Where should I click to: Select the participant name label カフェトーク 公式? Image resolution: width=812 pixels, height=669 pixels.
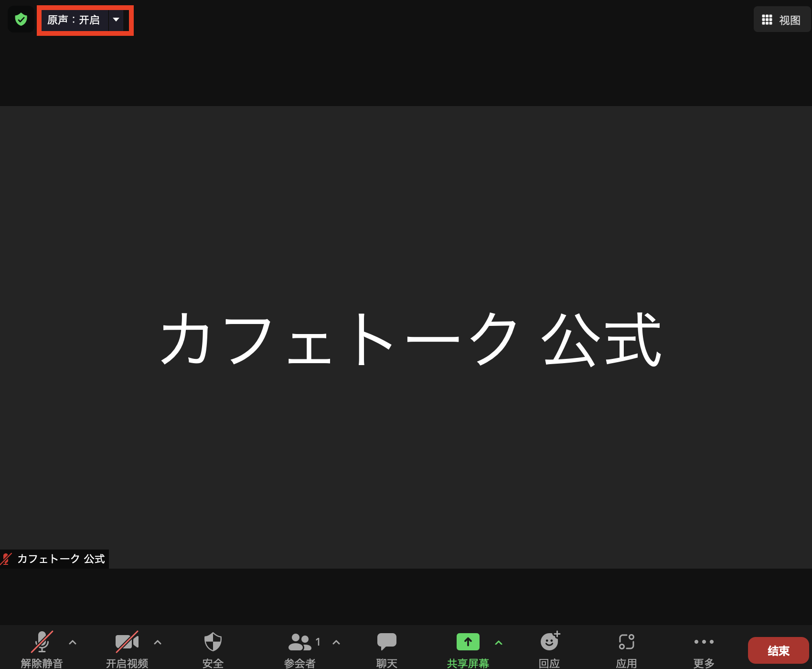61,559
